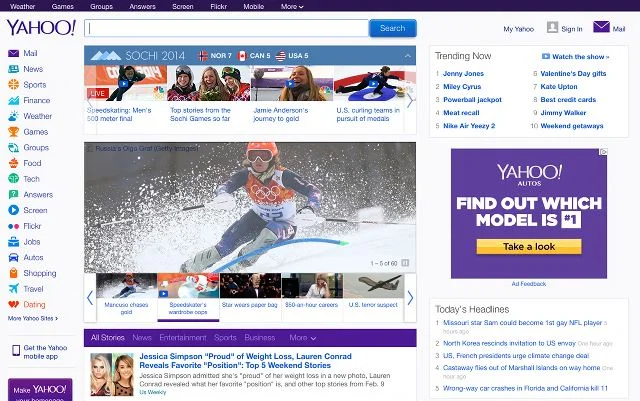Collapse the Sochi 2014 banner with the up chevron

(408, 56)
